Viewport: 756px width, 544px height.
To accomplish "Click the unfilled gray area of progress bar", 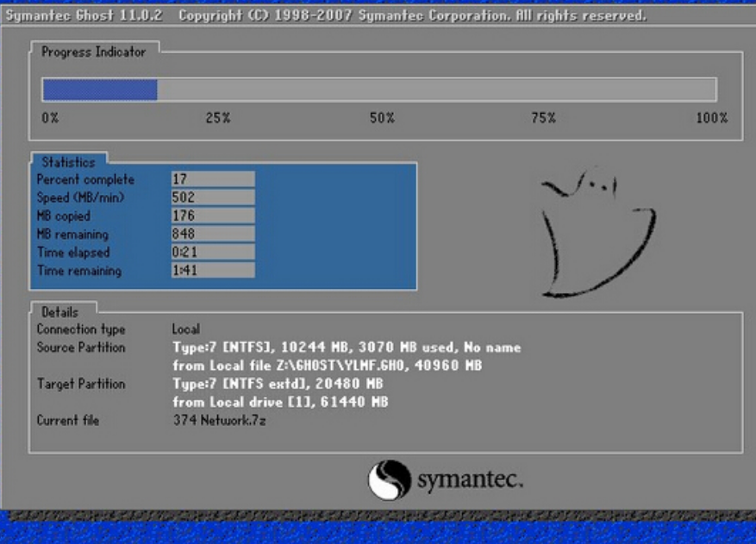I will 435,90.
